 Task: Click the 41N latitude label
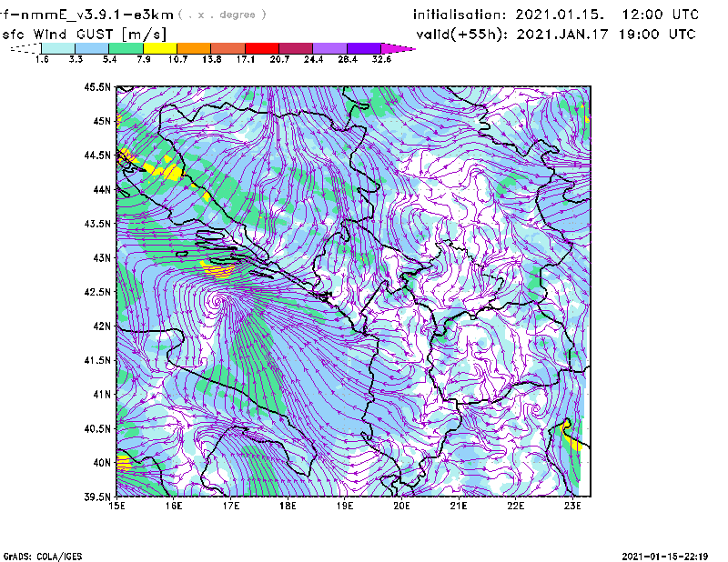(x=102, y=395)
